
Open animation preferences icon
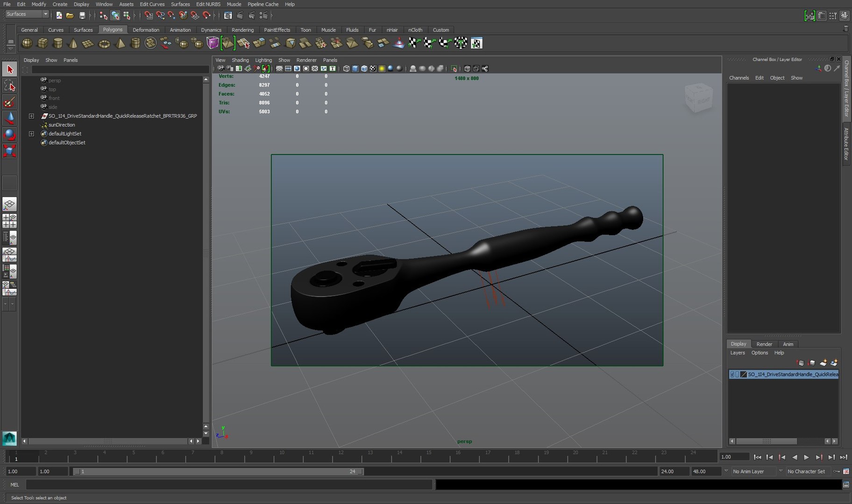coord(846,471)
